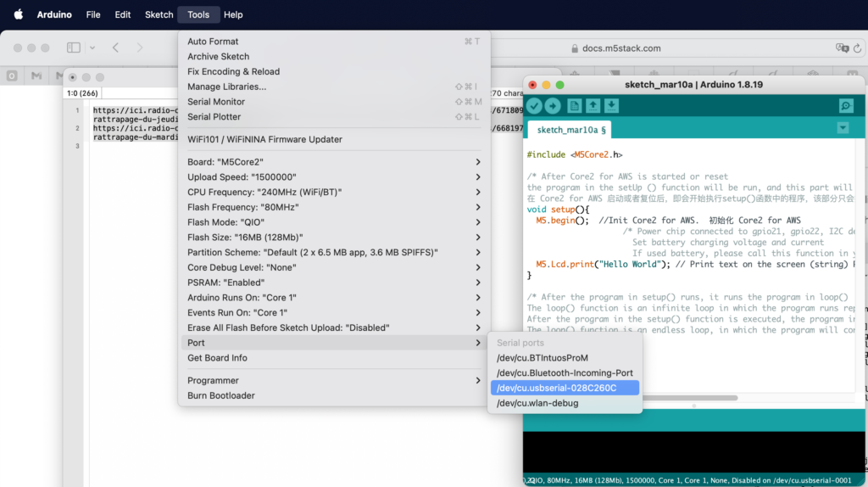Click the Gmail M bookmark icon in Safari

pyautogui.click(x=36, y=76)
